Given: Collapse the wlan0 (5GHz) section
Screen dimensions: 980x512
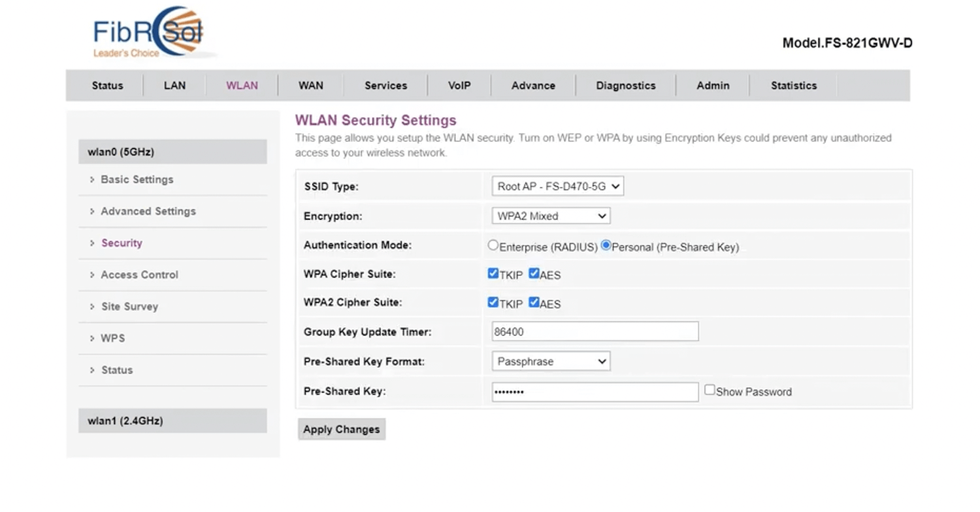Looking at the screenshot, I should (x=172, y=152).
